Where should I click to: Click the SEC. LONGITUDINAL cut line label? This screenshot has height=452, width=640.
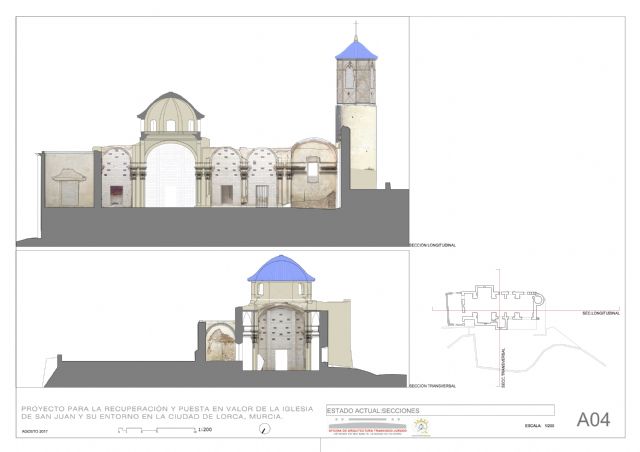pyautogui.click(x=600, y=313)
